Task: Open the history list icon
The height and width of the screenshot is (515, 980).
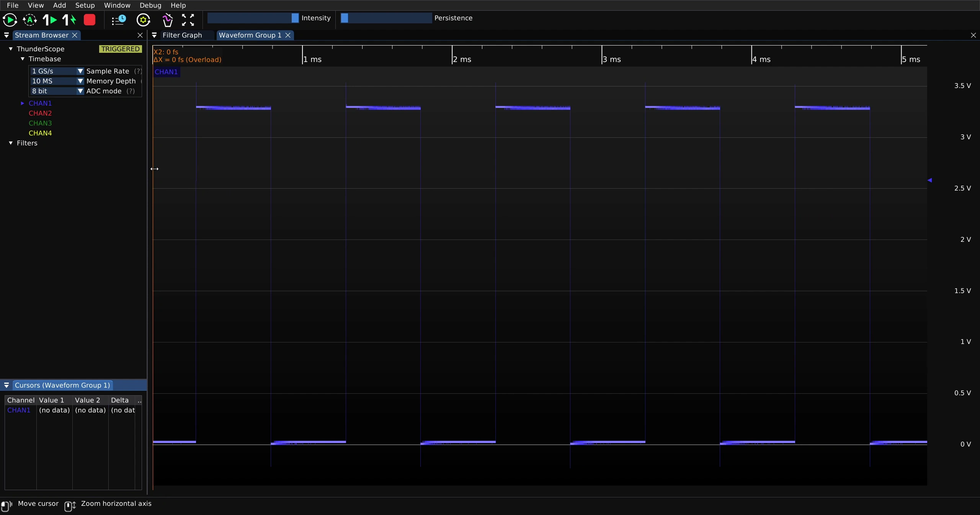Action: 119,20
